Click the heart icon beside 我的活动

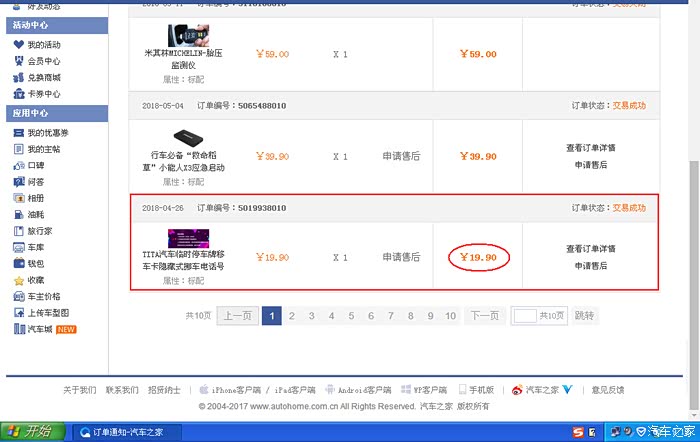point(19,44)
